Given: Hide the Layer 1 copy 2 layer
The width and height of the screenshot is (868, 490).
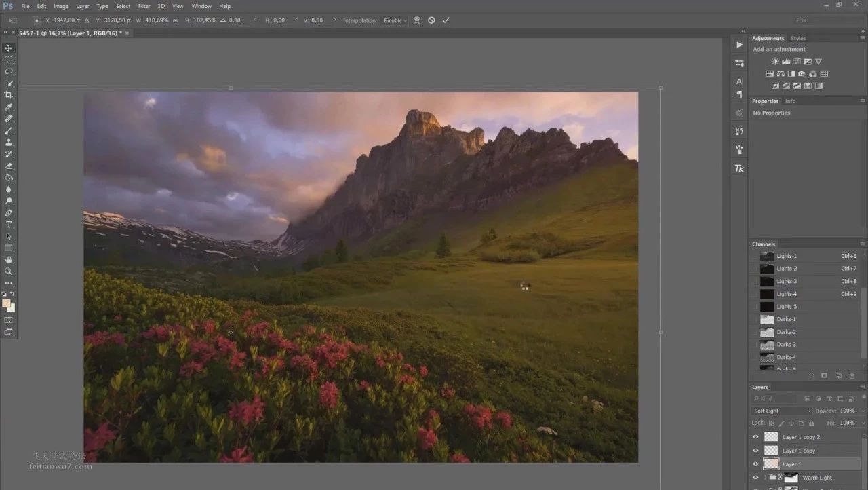Looking at the screenshot, I should (755, 437).
